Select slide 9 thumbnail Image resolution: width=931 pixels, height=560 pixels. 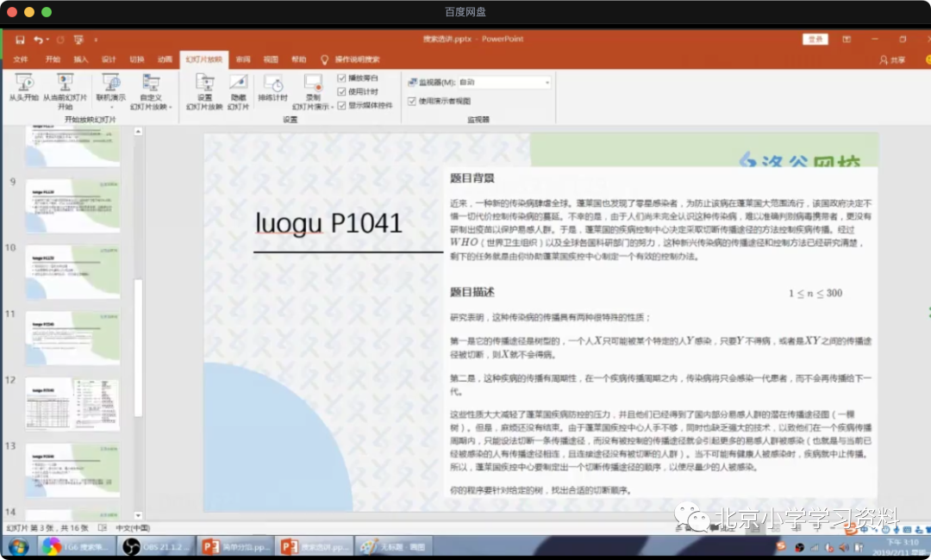pos(72,205)
